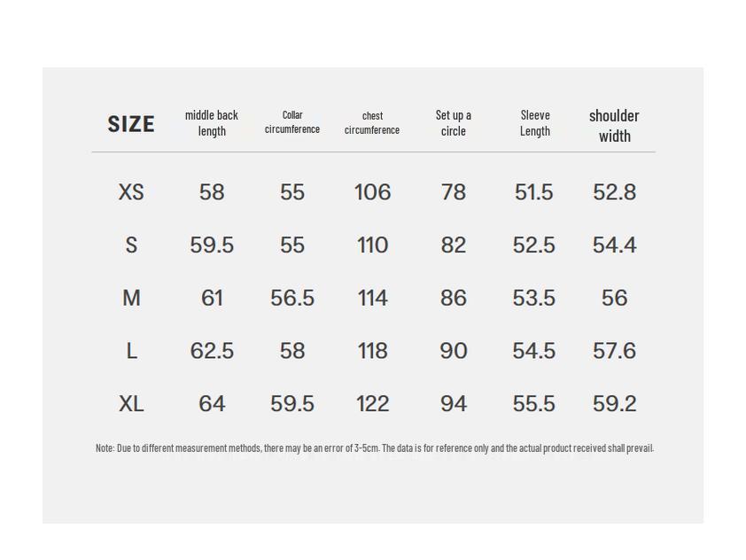The image size is (746, 560).
Task: Click the Set up a circle header
Action: click(453, 123)
